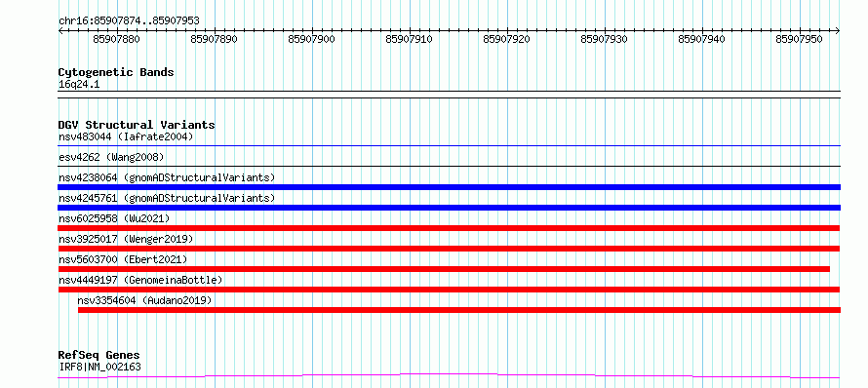This screenshot has width=868, height=388.
Task: Select the esv4262 (Wang2008) variant label
Action: click(x=111, y=157)
